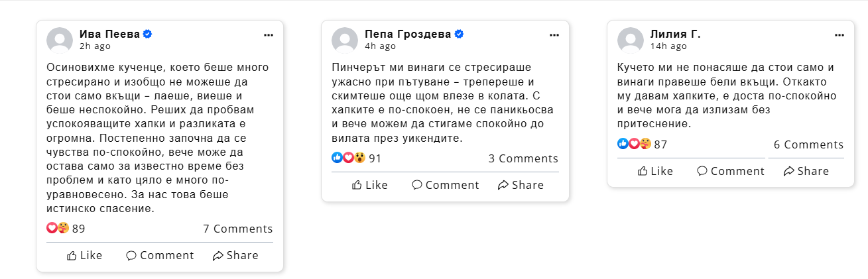
Task: Open three-dot menu on Лилия Г.'s post
Action: click(x=839, y=35)
